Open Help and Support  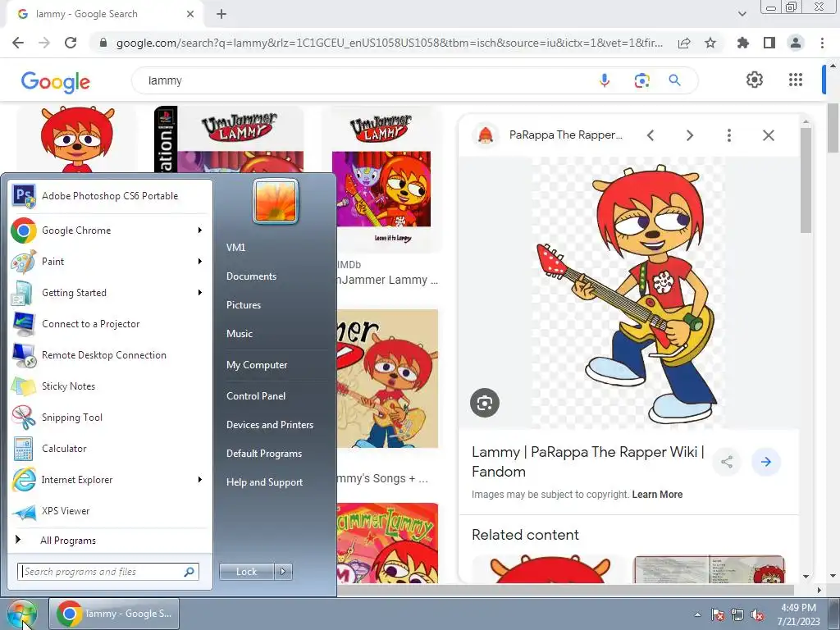pos(264,482)
